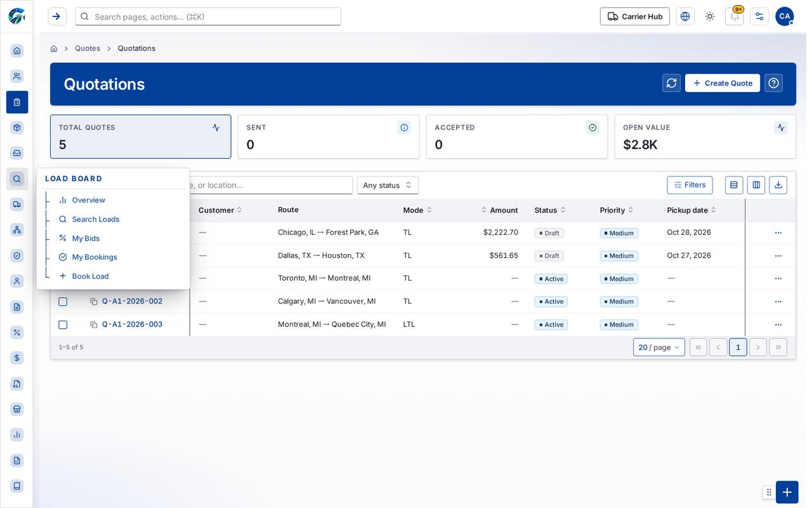Toggle the table density view button

coord(734,185)
